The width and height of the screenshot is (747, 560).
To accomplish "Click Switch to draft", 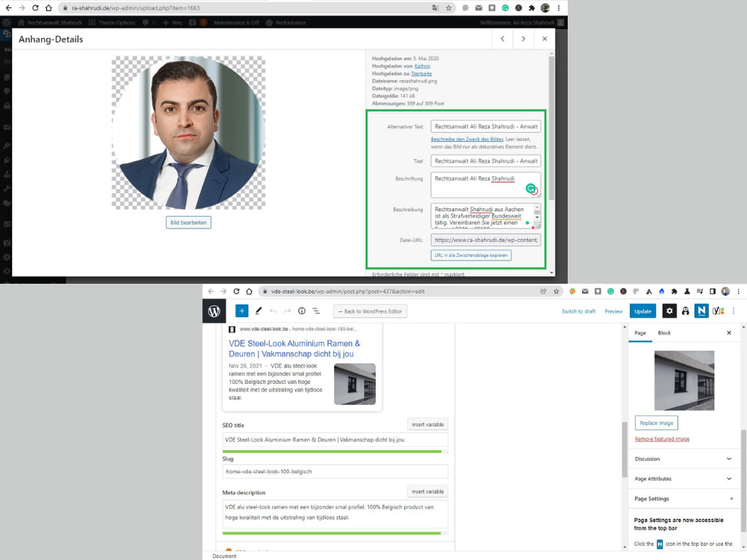I will [578, 311].
